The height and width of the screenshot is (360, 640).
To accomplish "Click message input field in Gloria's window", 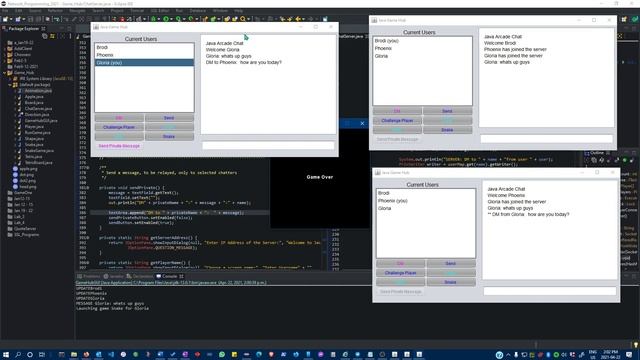I will click(268, 145).
